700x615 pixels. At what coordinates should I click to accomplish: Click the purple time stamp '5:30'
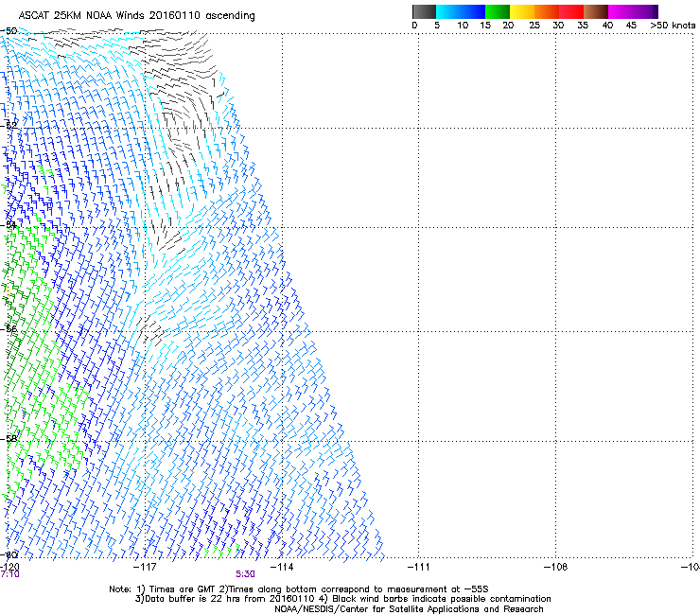coord(246,574)
